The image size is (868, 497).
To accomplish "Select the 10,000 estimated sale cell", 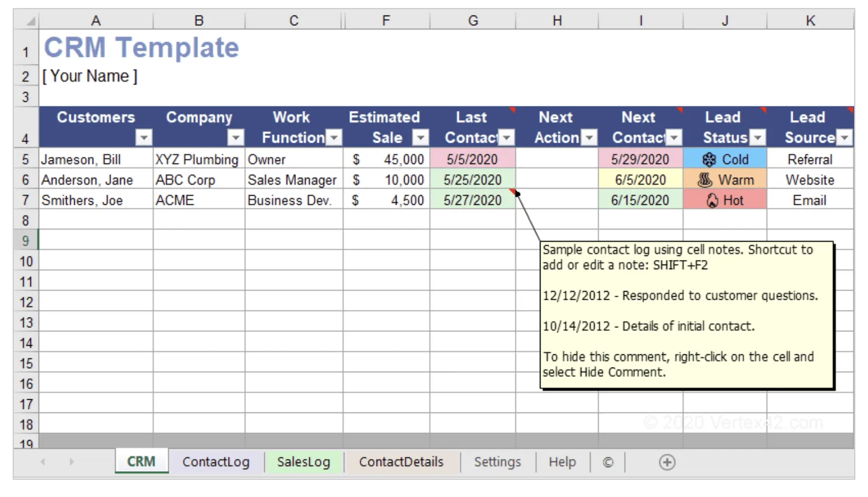I will 387,180.
